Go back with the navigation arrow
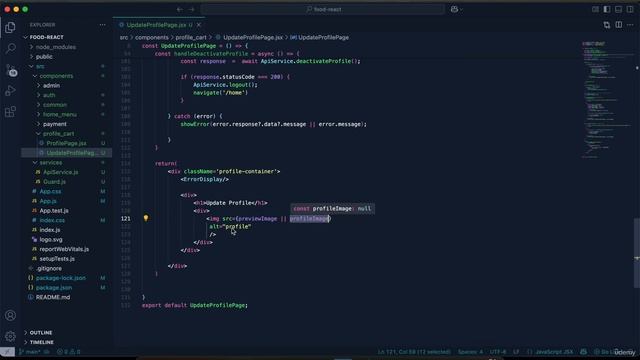The width and height of the screenshot is (640, 360). [x=180, y=9]
